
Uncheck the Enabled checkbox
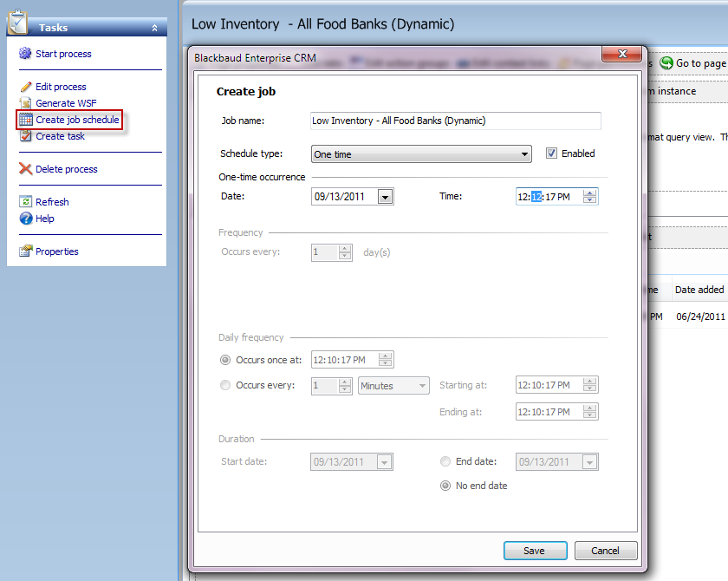tap(551, 153)
